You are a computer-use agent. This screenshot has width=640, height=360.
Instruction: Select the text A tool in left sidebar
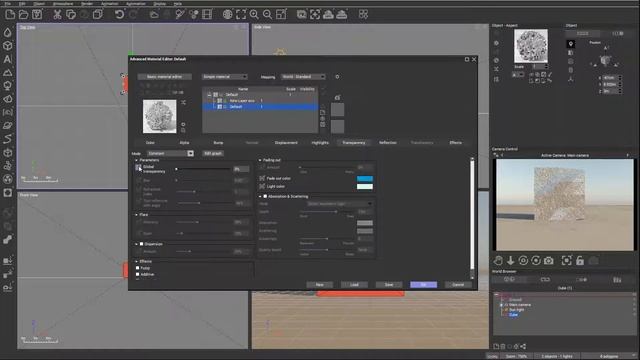[x=7, y=59]
